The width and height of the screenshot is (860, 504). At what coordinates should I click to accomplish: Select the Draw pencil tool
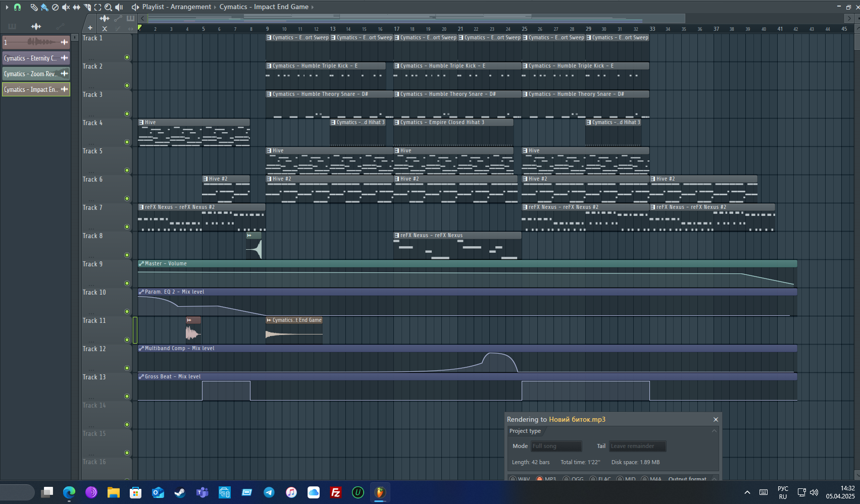[34, 7]
